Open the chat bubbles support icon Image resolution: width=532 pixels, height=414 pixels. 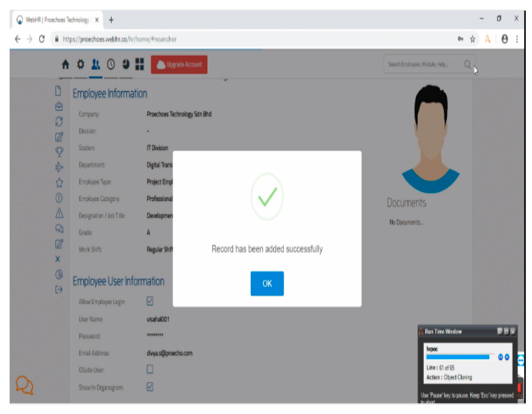(x=24, y=385)
